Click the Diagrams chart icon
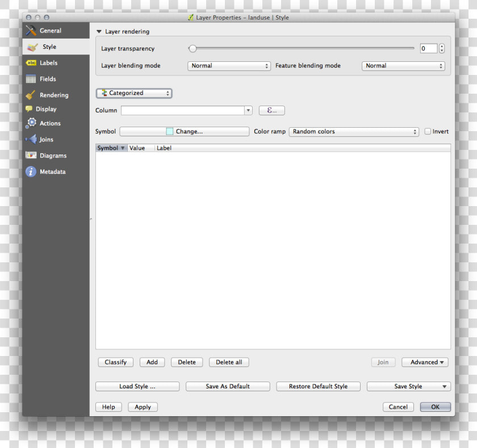 coord(31,155)
